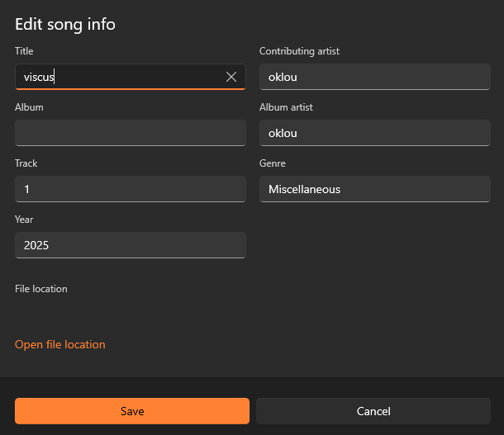This screenshot has height=435, width=504.
Task: Click the "Title" field label
Action: (24, 51)
